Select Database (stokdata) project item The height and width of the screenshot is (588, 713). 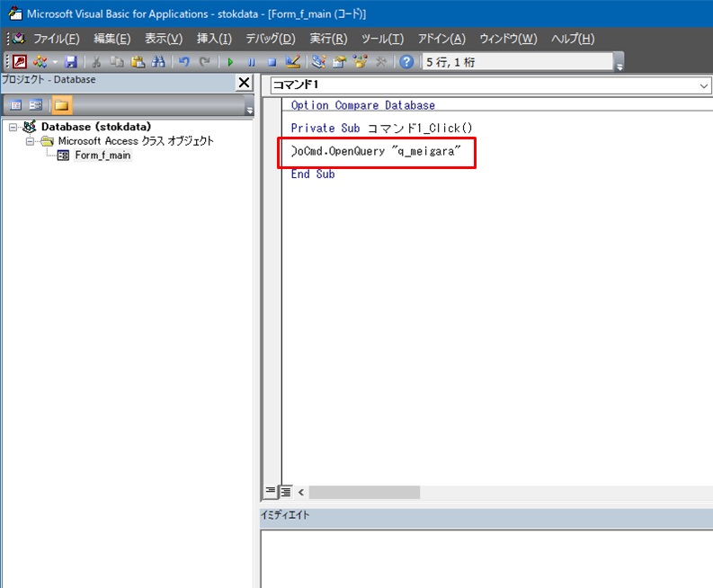tap(96, 127)
